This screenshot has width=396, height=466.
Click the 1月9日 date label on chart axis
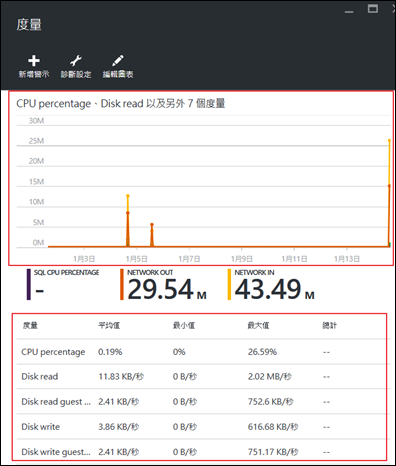pos(242,259)
